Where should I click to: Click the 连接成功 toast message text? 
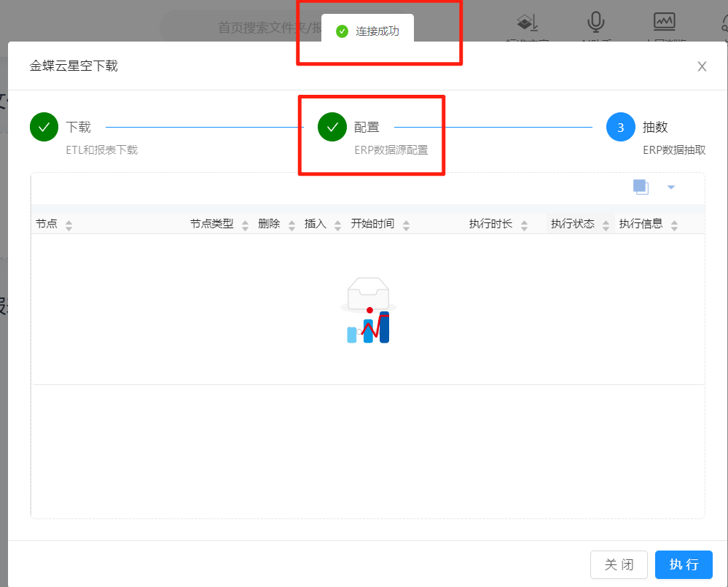pos(377,31)
